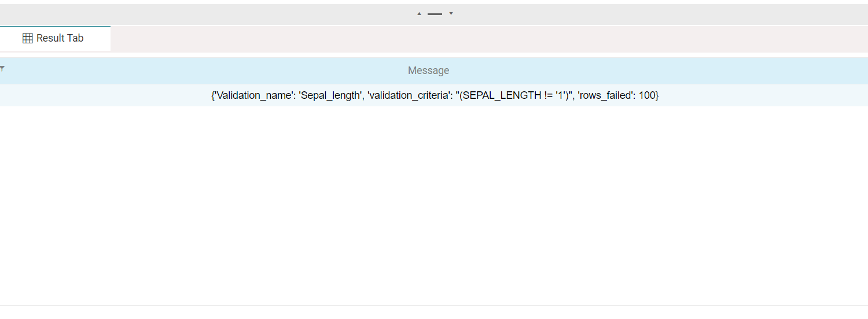
Task: Click the table grid icon on Result Tab
Action: (x=27, y=38)
